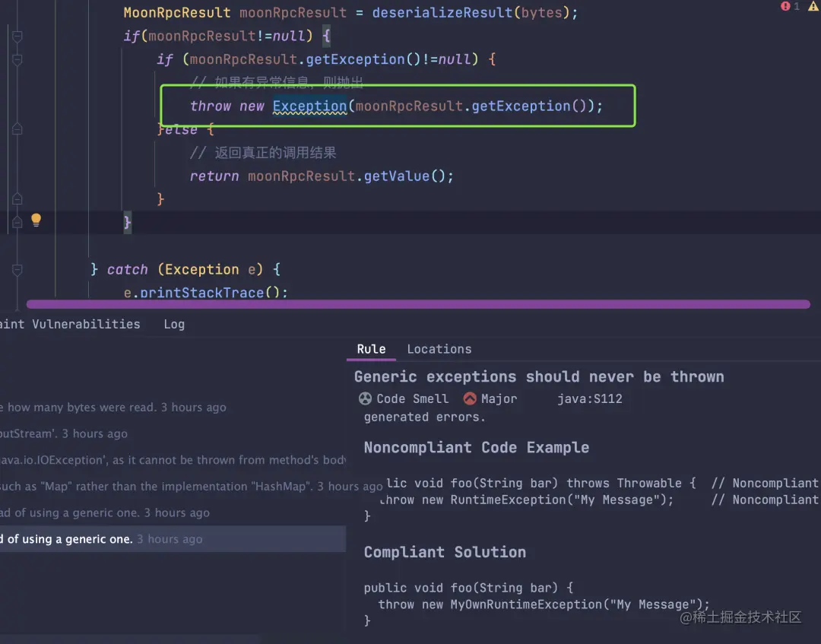Open the Log tab

(x=174, y=324)
